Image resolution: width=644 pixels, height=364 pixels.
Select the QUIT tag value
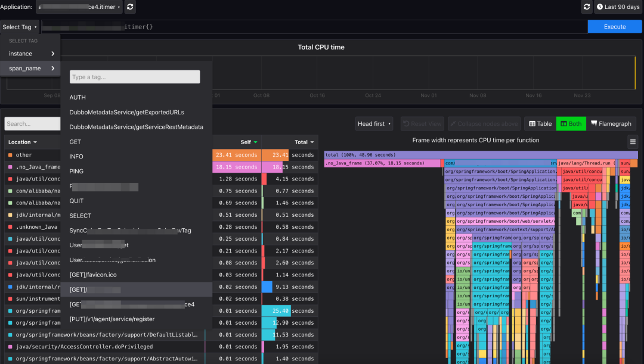point(137,201)
